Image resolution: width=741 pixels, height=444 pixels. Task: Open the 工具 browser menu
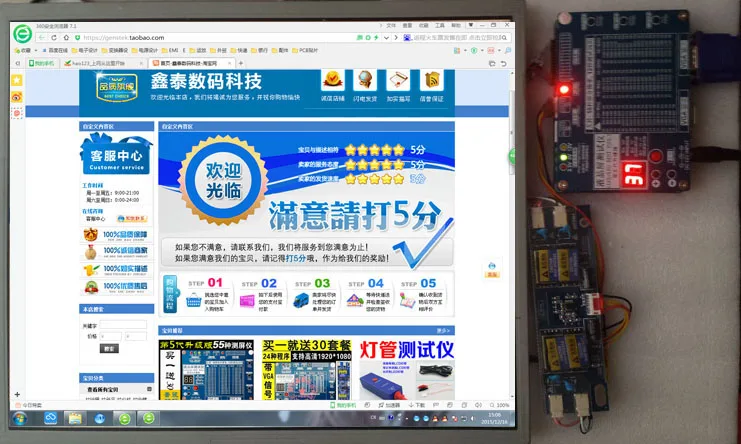[439, 25]
